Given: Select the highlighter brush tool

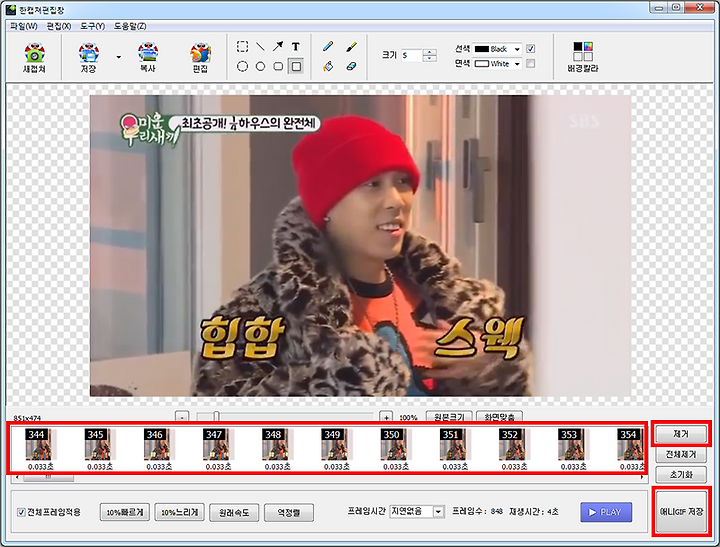Looking at the screenshot, I should (x=351, y=46).
